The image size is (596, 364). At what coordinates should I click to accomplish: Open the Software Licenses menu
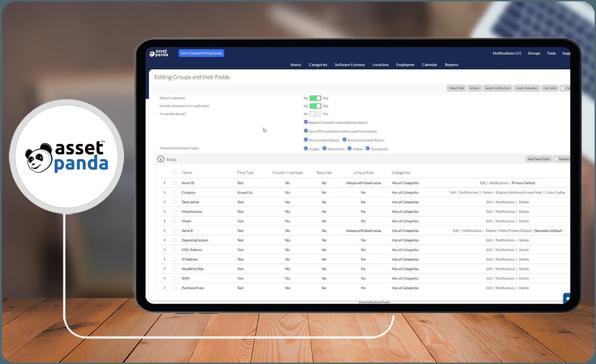350,65
